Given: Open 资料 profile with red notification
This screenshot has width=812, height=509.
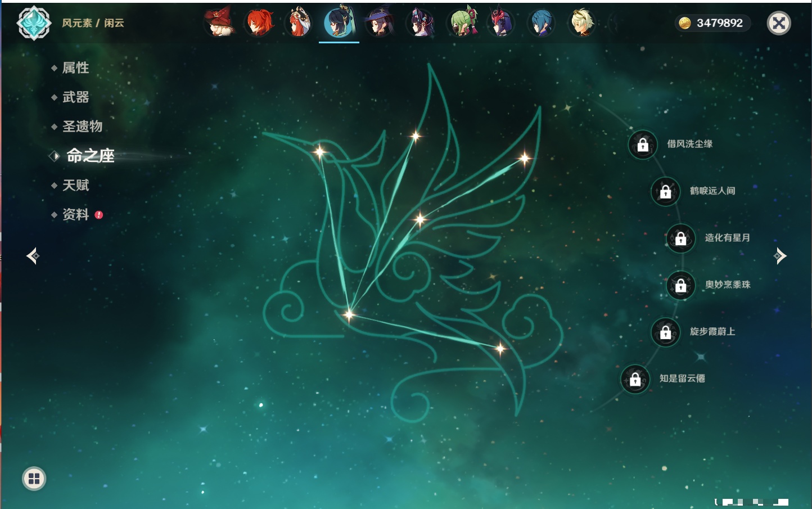Looking at the screenshot, I should coord(75,214).
